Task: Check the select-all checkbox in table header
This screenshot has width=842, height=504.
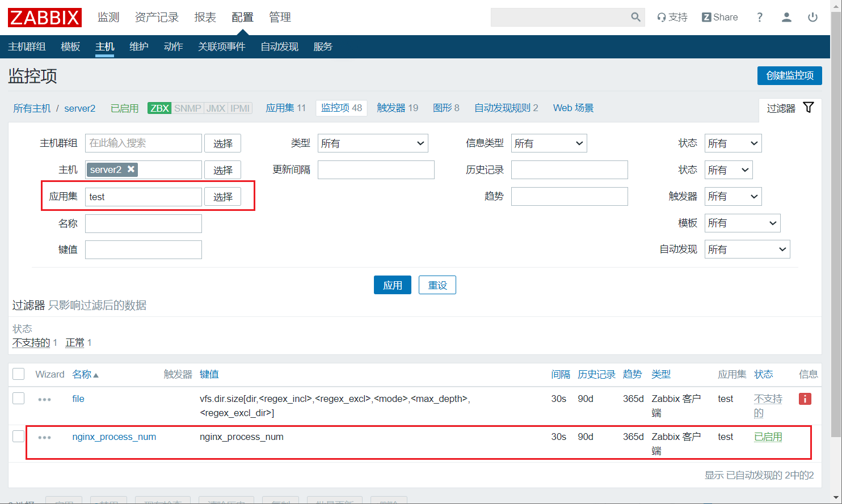Action: tap(19, 374)
